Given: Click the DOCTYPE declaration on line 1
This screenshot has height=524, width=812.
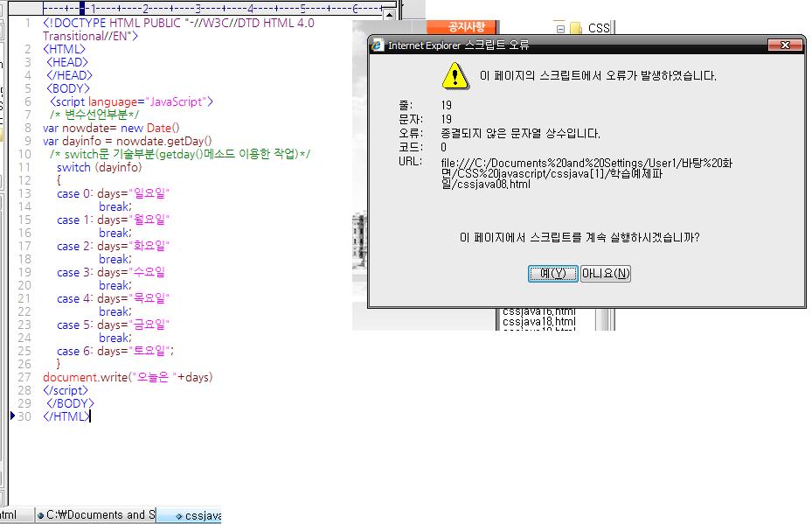Looking at the screenshot, I should (178, 30).
